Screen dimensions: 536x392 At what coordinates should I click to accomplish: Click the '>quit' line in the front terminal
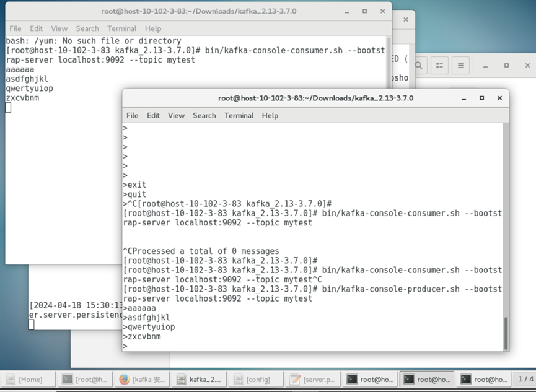[x=134, y=194]
